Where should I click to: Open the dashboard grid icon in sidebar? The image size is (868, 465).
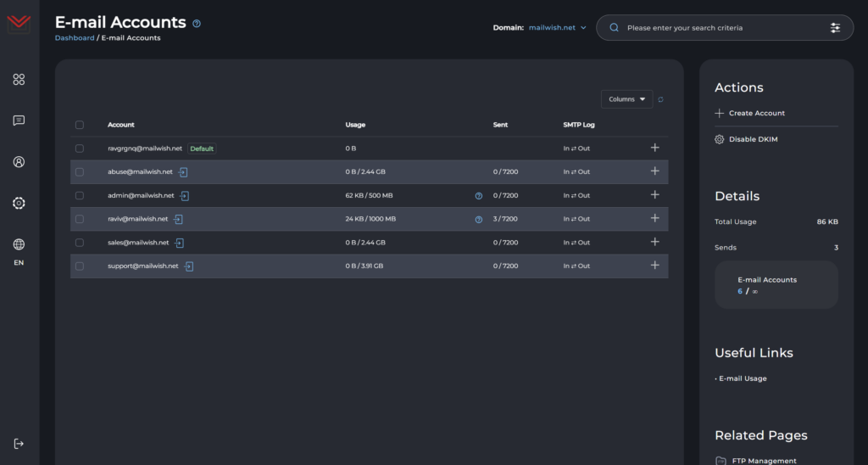point(19,80)
